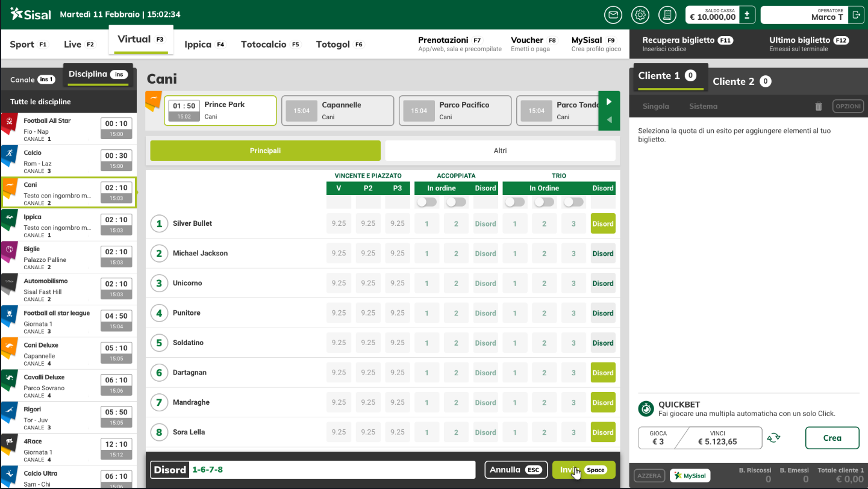Click the Cavalli Deluxe discipline icon

click(x=10, y=380)
